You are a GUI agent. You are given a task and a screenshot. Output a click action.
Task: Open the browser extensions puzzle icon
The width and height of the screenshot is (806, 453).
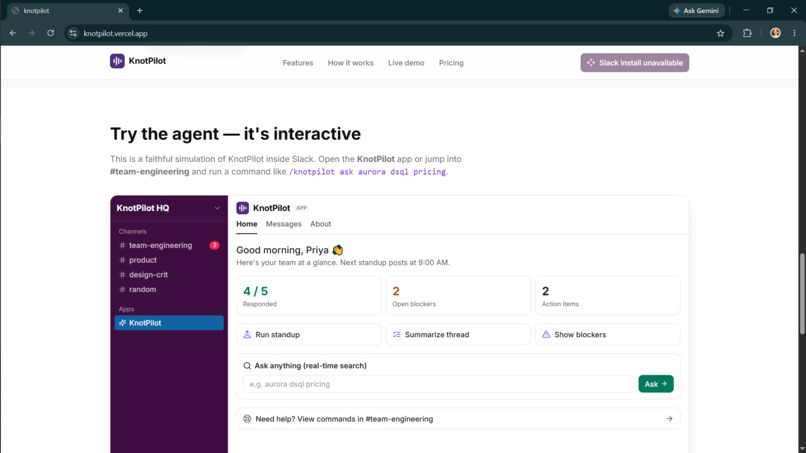coord(747,33)
